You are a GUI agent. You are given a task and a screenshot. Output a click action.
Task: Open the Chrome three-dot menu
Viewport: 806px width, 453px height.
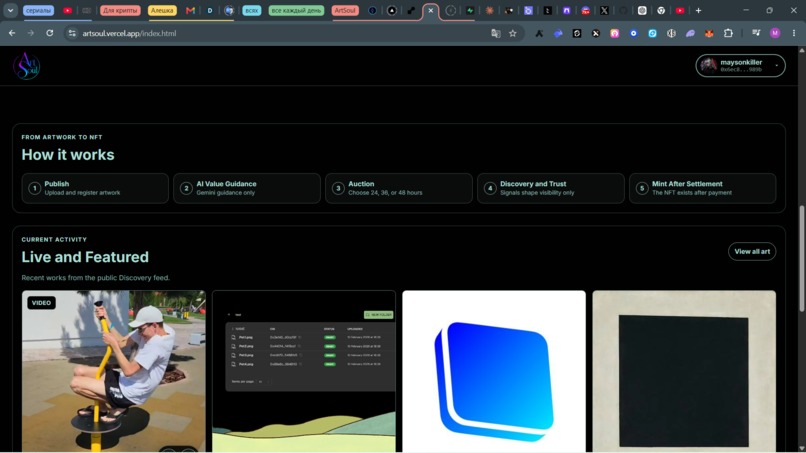[x=794, y=33]
